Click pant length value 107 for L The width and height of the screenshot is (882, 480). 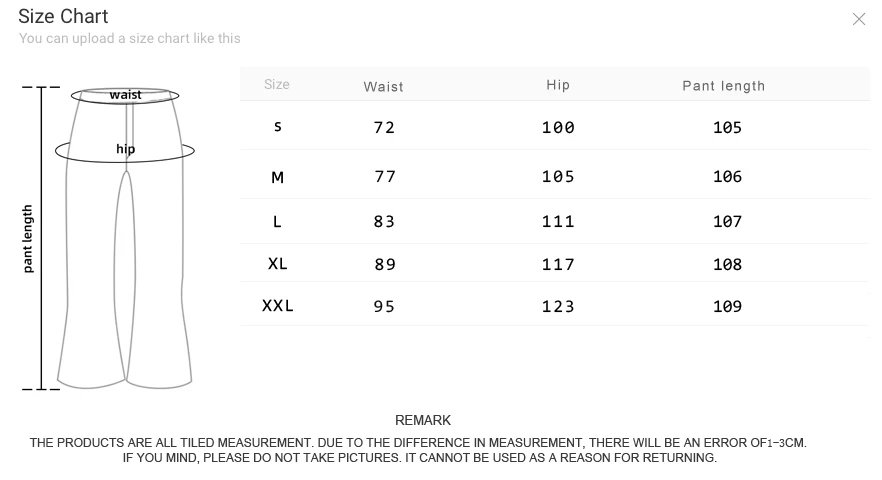pyautogui.click(x=727, y=222)
